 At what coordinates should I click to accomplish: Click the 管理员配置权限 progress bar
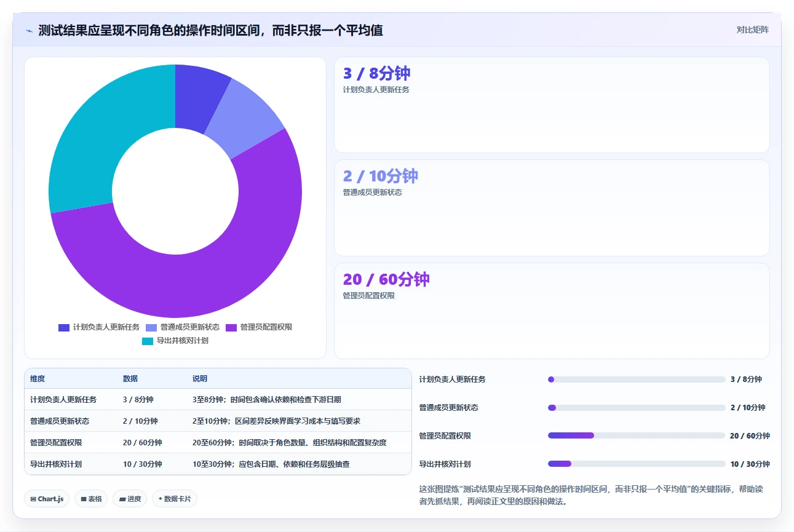tap(637, 435)
